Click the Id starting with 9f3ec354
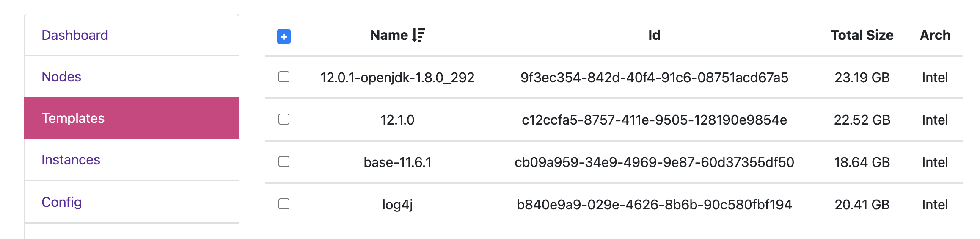The image size is (980, 239). click(x=654, y=78)
